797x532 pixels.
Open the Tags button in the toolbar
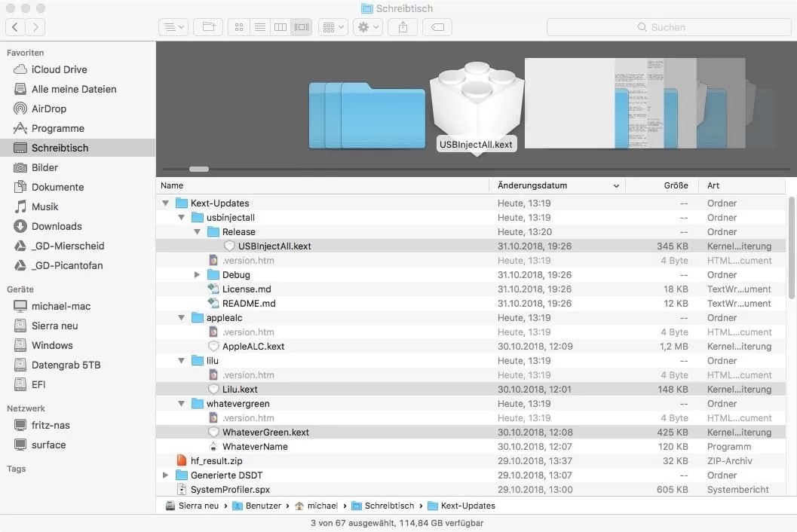437,26
